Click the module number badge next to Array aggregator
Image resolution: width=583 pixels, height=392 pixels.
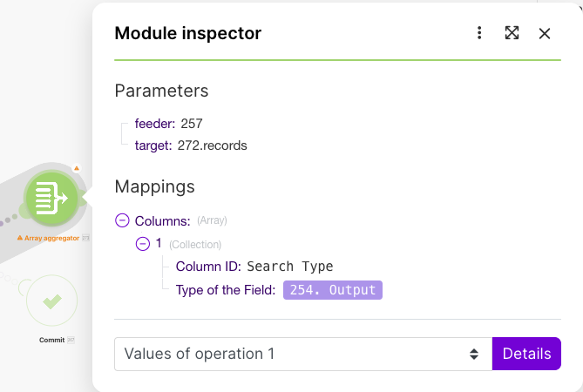coord(85,237)
